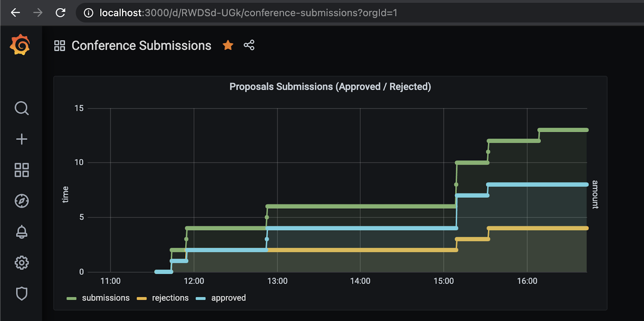Open the Server Admin shield icon

[22, 294]
